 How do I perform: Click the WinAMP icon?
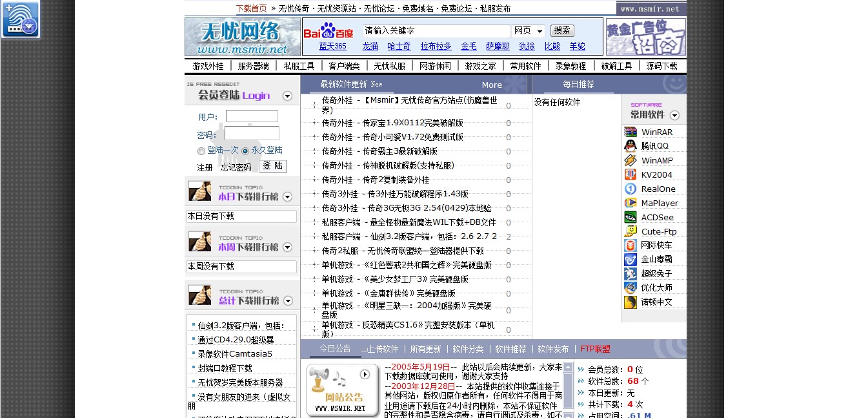(x=631, y=160)
